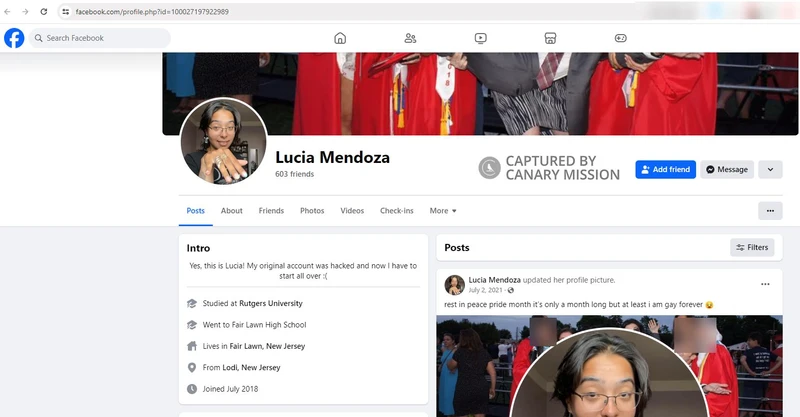The height and width of the screenshot is (417, 800).
Task: Open the cover photo
Action: [480, 93]
